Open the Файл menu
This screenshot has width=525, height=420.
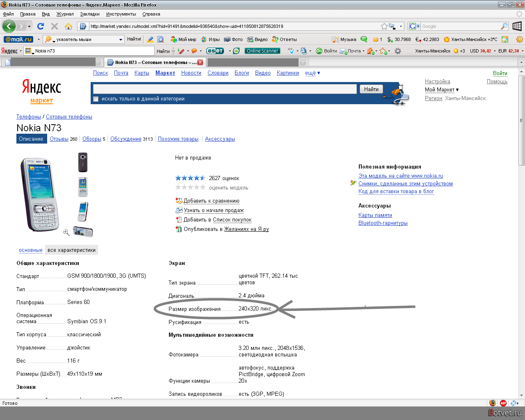click(9, 14)
